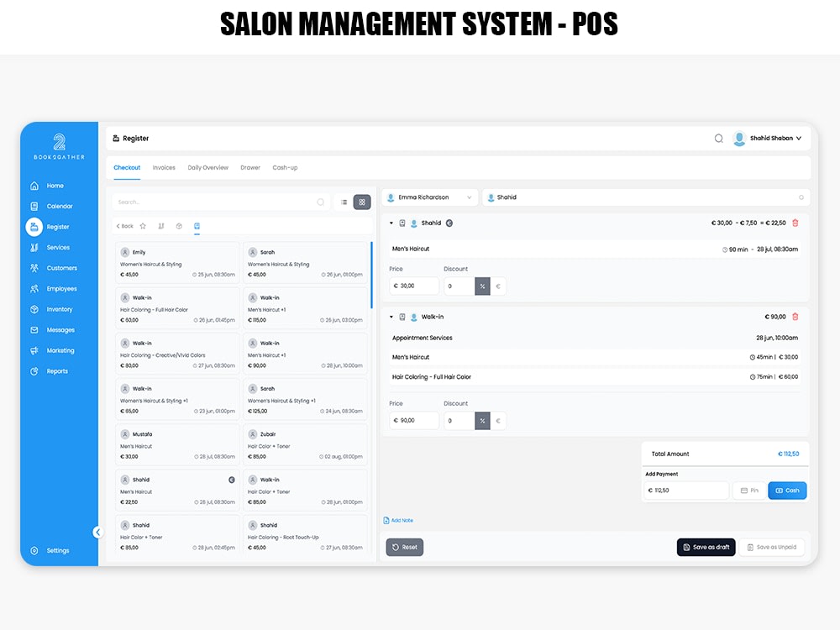
Task: Click the Reset button
Action: pyautogui.click(x=405, y=548)
